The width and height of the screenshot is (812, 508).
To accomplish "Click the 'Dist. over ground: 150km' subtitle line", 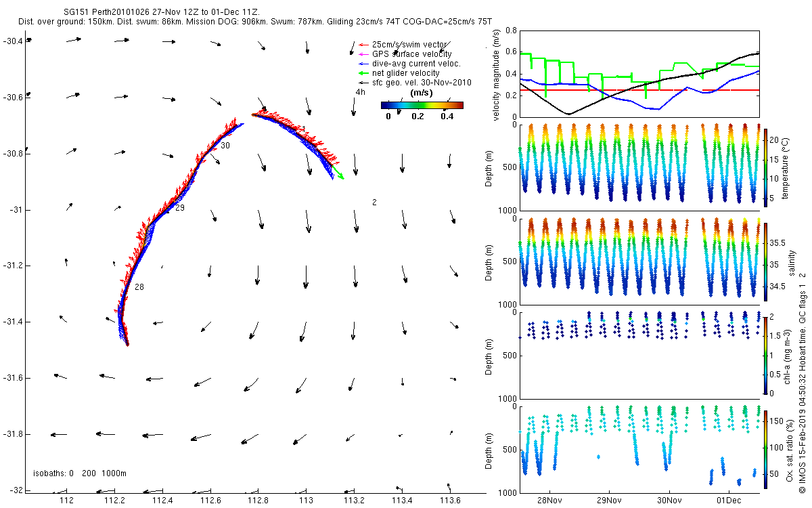I will (255, 22).
